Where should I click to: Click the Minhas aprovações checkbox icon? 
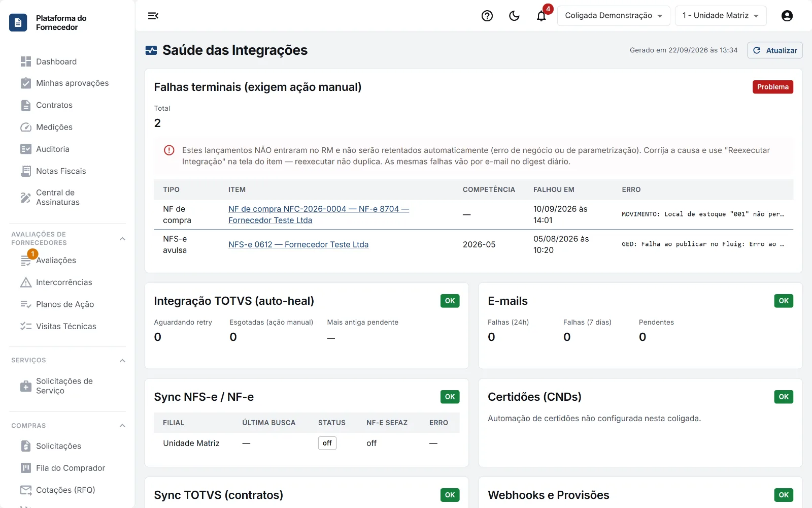pos(26,83)
